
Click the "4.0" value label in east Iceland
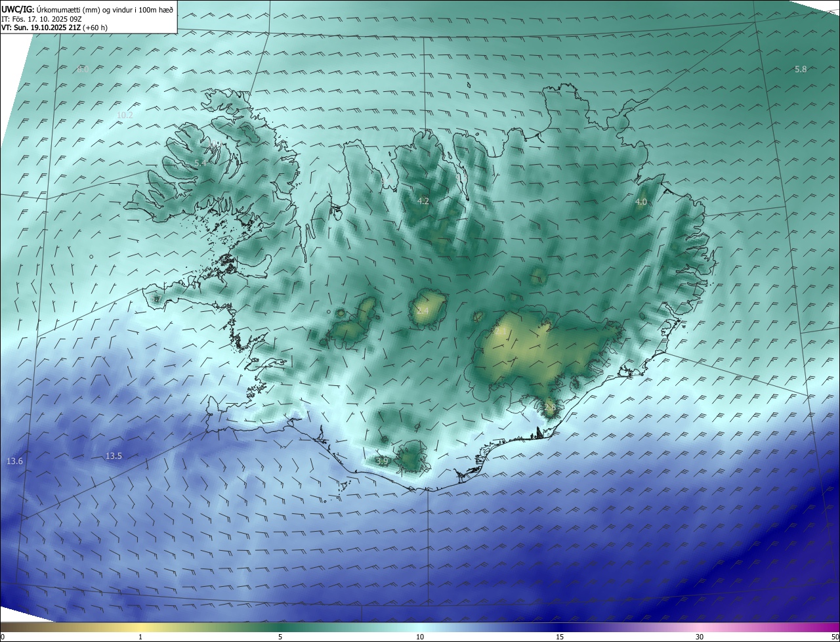click(x=641, y=202)
